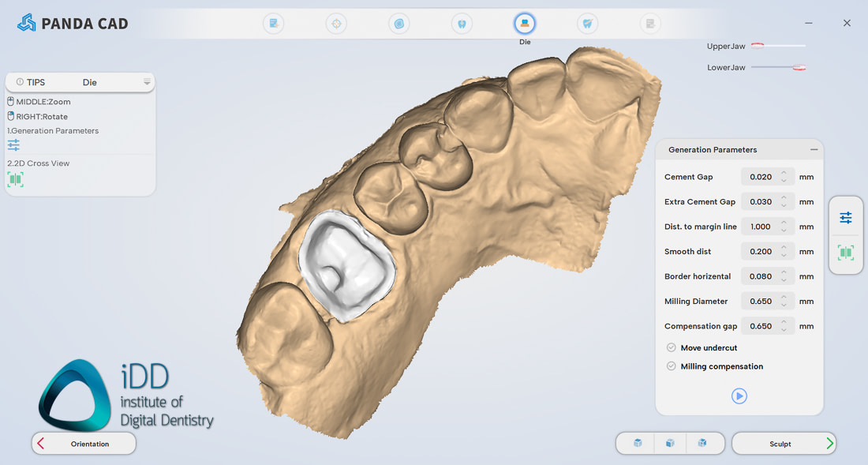The width and height of the screenshot is (868, 465).
Task: Go to the next Sculpt step
Action: [783, 444]
